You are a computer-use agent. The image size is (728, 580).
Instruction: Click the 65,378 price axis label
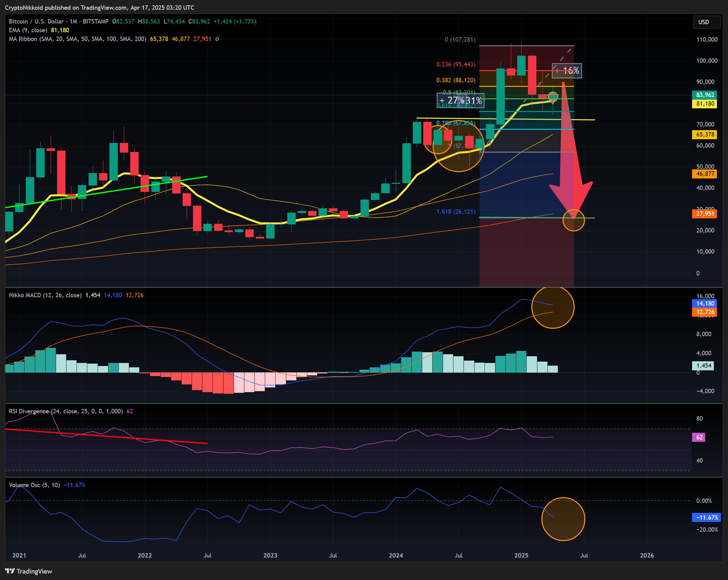pyautogui.click(x=705, y=135)
